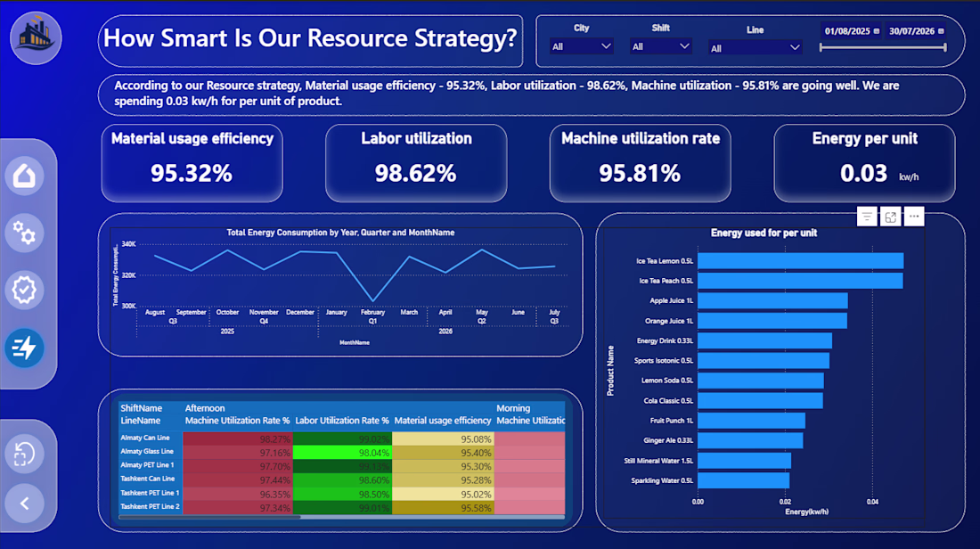This screenshot has width=980, height=549.
Task: Click the table horizontal scrollbar
Action: pyautogui.click(x=210, y=517)
